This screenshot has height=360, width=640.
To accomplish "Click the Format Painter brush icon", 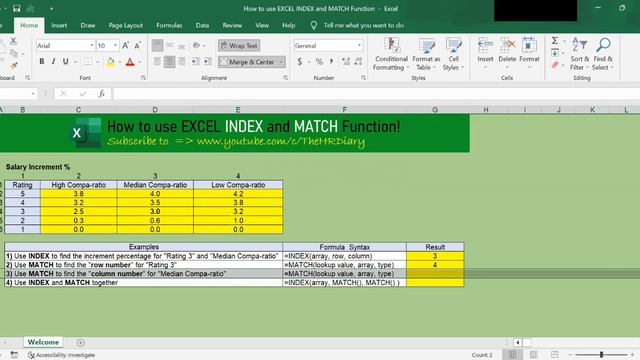I will 14,65.
